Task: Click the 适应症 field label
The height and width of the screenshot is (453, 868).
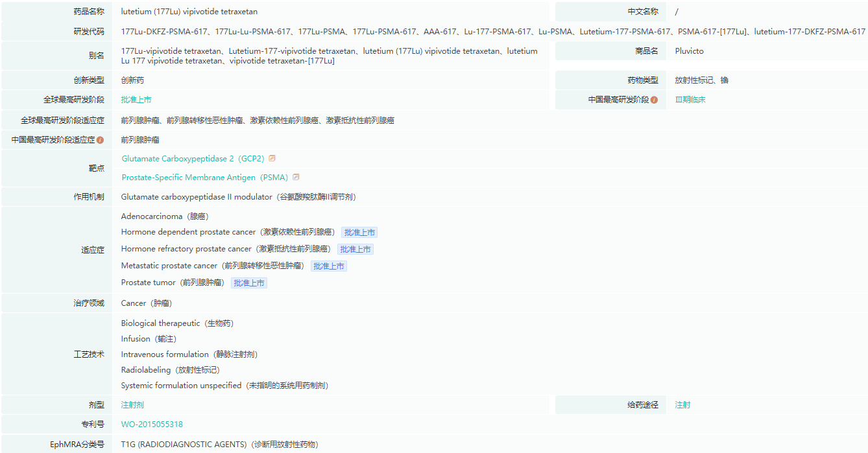Action: coord(93,250)
